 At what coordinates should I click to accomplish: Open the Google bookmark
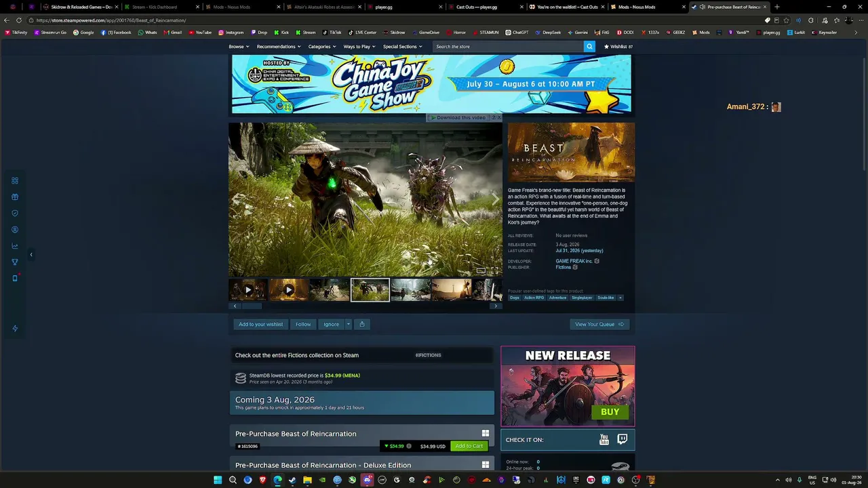(83, 33)
